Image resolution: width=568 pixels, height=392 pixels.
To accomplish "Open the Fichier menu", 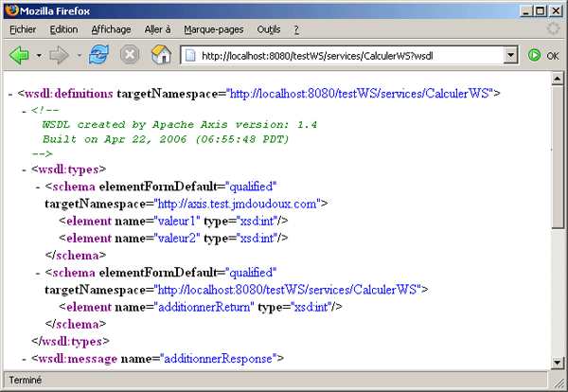I will (22, 29).
